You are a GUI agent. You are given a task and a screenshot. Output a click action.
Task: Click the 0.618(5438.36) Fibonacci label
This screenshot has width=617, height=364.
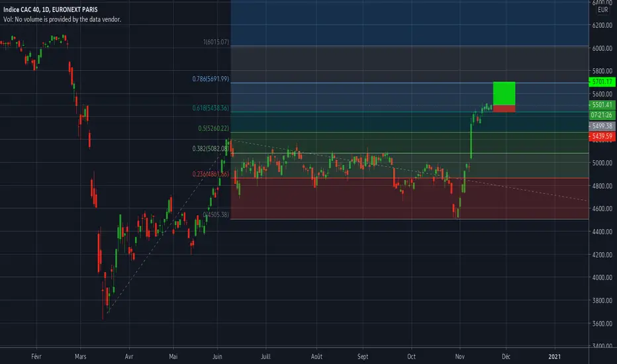(x=211, y=108)
